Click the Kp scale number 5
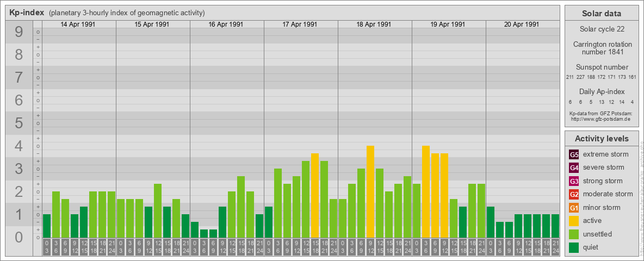This screenshot has height=261, width=644. tap(19, 123)
